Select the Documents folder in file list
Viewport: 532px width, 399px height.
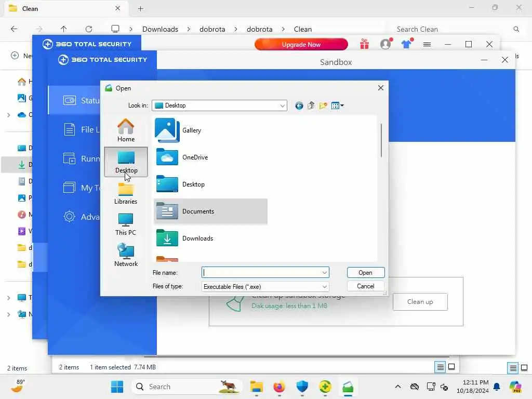click(x=211, y=211)
